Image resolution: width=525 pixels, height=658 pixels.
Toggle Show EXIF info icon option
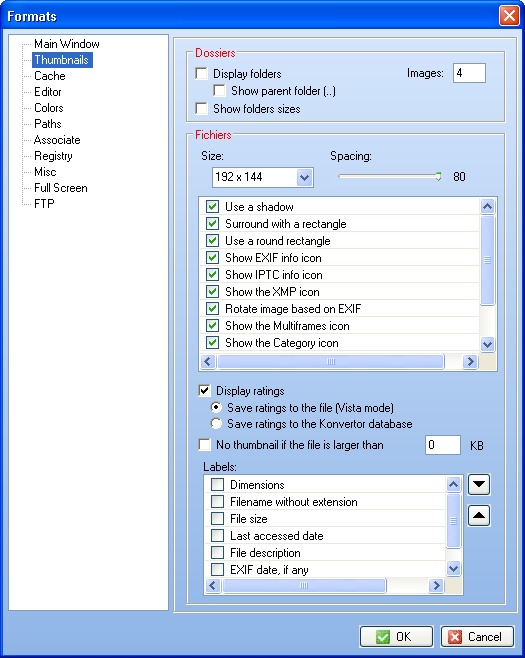click(x=212, y=258)
